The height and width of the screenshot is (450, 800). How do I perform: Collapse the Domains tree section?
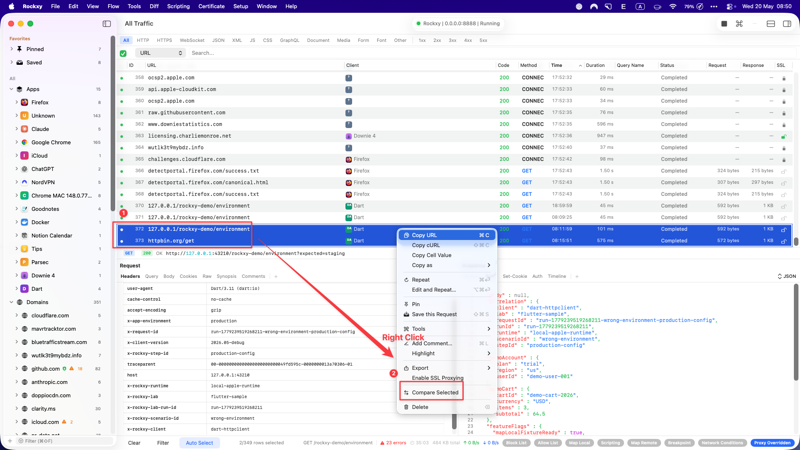11,302
